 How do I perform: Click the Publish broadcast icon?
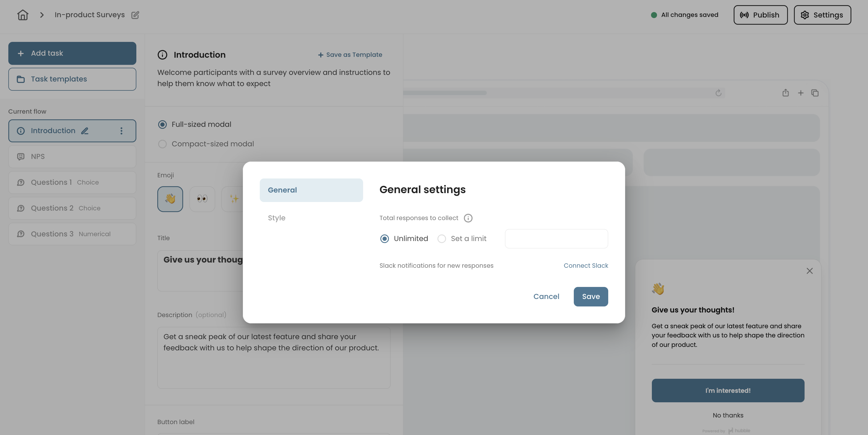[744, 15]
